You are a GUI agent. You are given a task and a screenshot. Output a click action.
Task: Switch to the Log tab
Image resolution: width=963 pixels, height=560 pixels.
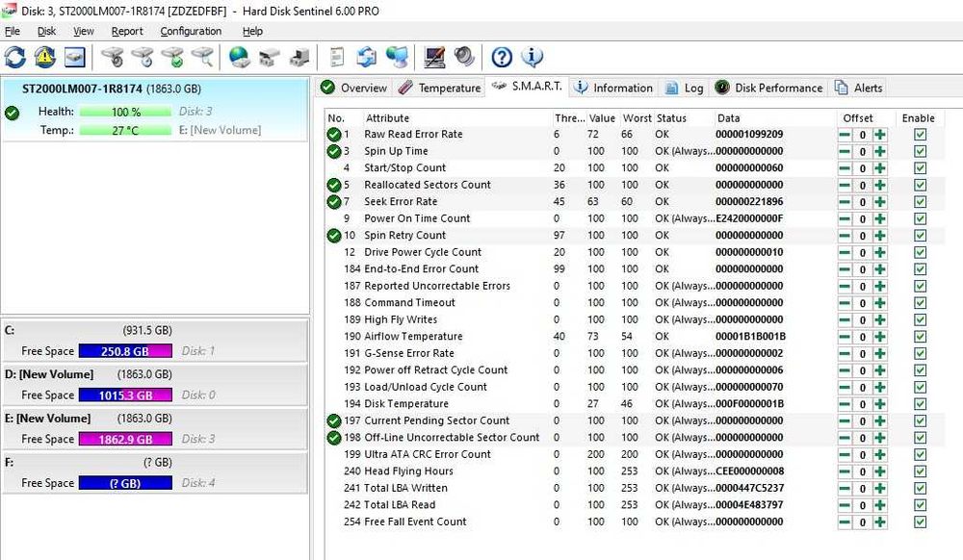(x=684, y=88)
